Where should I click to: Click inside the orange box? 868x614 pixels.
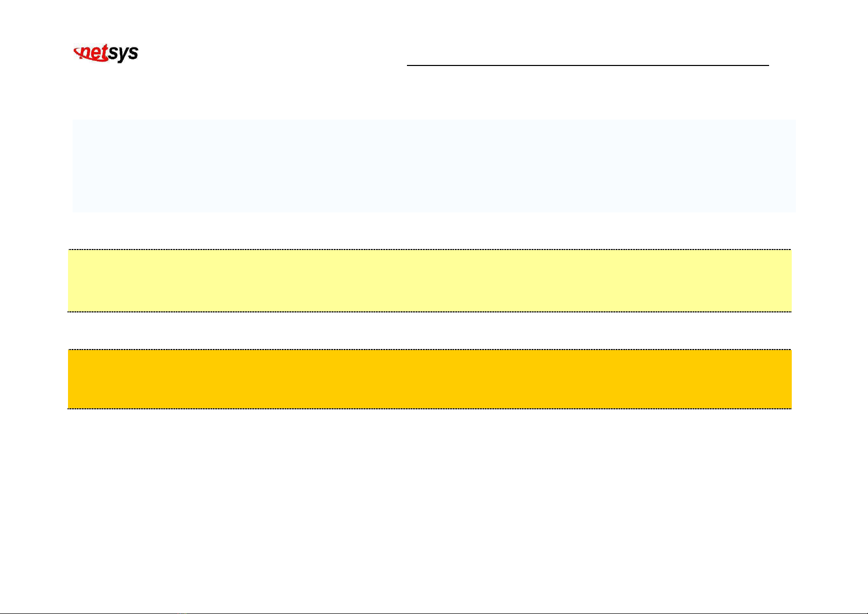click(x=430, y=379)
